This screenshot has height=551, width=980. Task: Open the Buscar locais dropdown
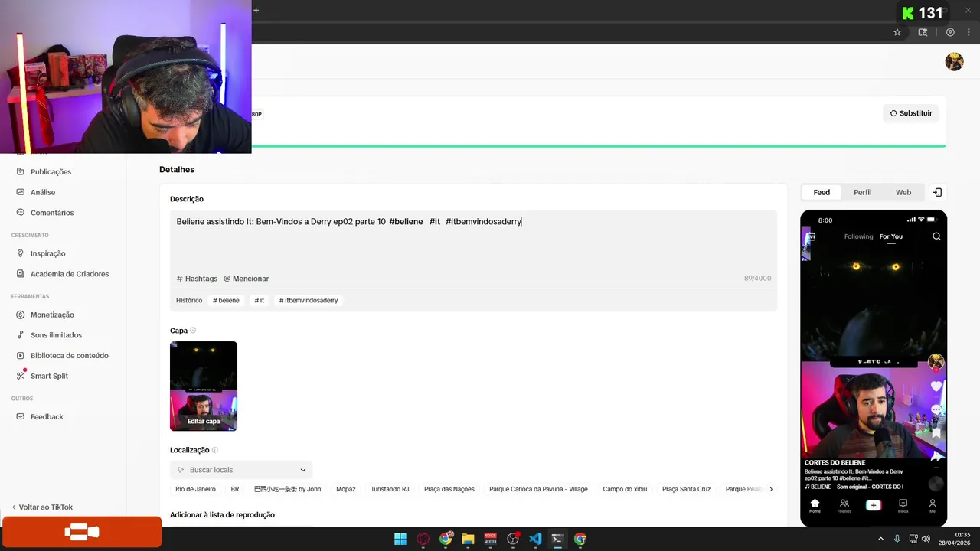(x=241, y=470)
